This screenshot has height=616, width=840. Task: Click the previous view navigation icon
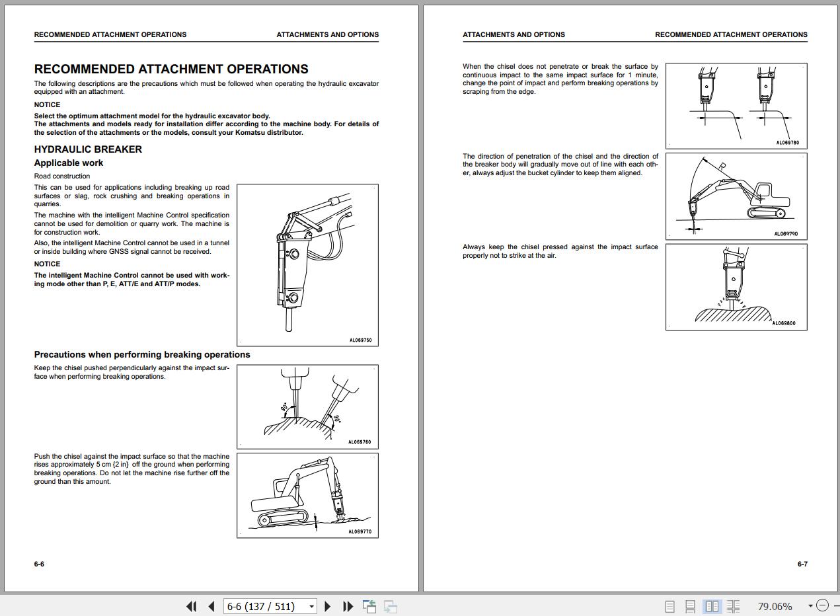click(x=369, y=606)
